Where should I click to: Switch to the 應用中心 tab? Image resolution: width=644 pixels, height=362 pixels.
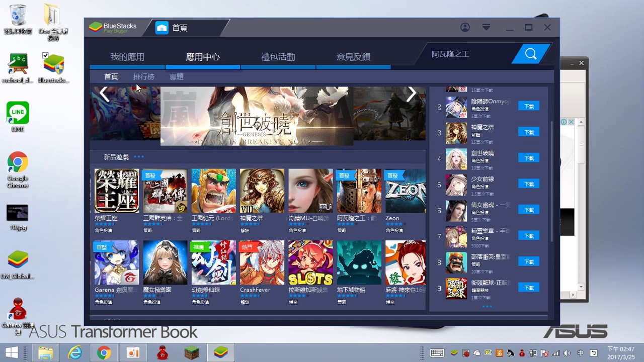(x=203, y=57)
